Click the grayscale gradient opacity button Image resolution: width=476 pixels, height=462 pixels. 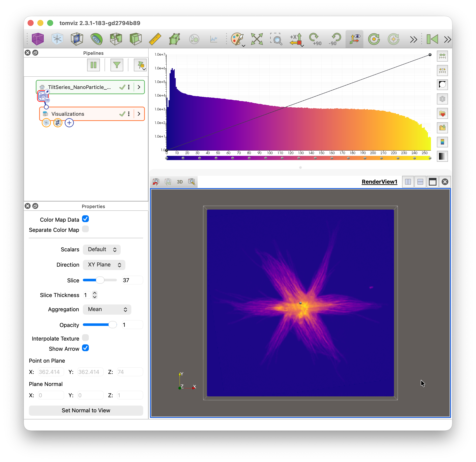tap(442, 156)
